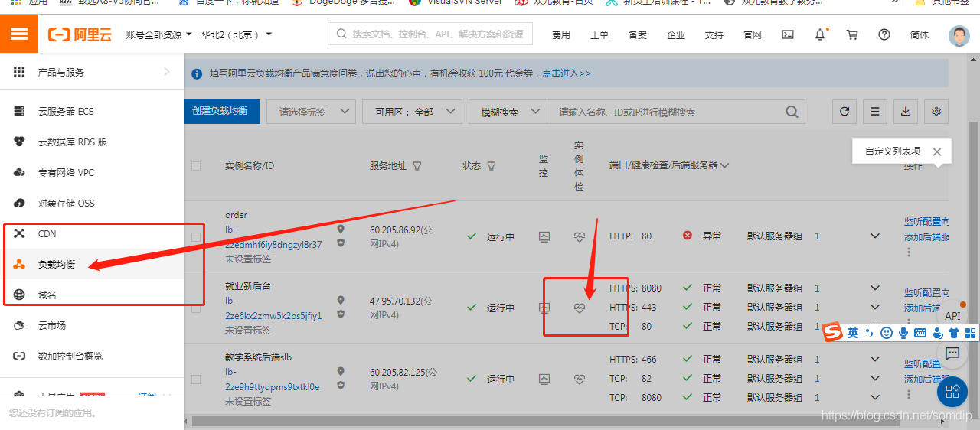Image resolution: width=980 pixels, height=430 pixels.
Task: Open the 可用区：全部 dropdown
Action: (412, 112)
